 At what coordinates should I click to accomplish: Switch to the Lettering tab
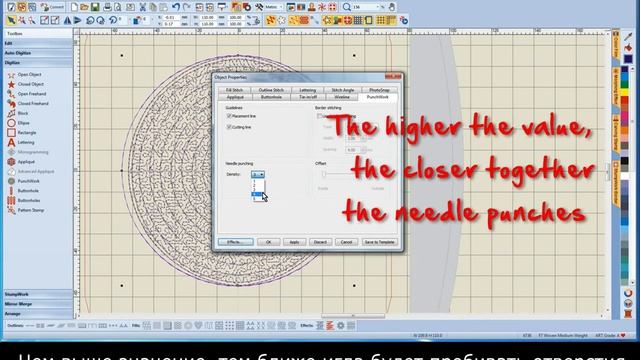(x=307, y=90)
